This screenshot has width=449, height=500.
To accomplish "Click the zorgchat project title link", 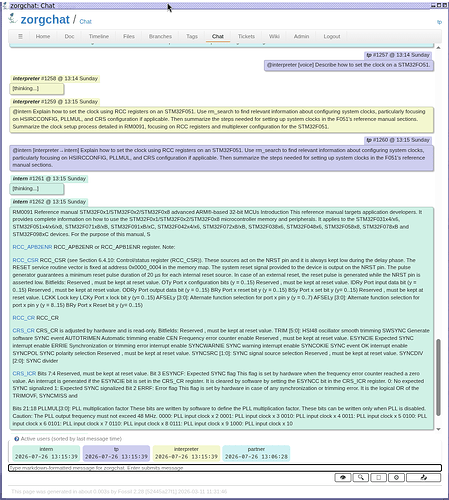I will pyautogui.click(x=45, y=20).
